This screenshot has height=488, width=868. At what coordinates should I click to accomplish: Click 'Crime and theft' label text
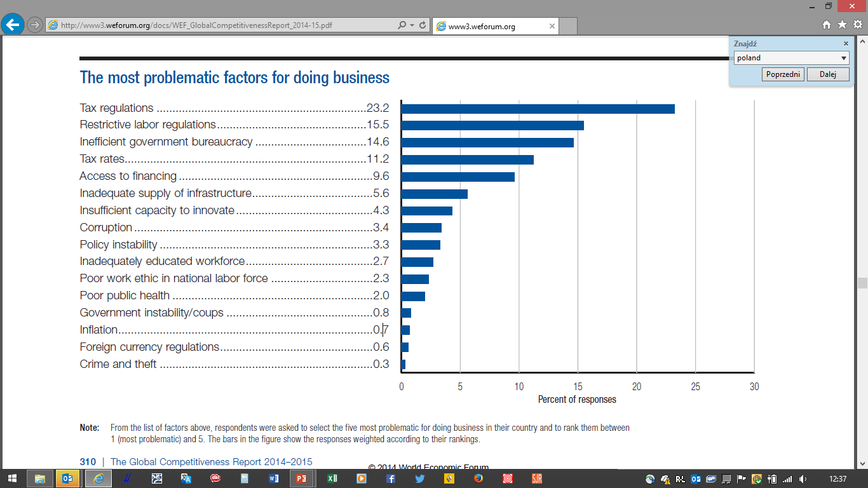pyautogui.click(x=118, y=364)
